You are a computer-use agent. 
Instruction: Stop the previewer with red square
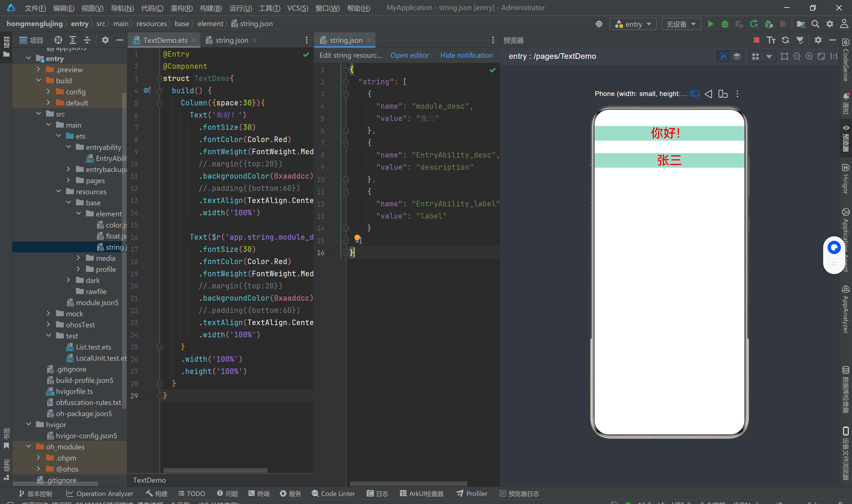pos(756,40)
